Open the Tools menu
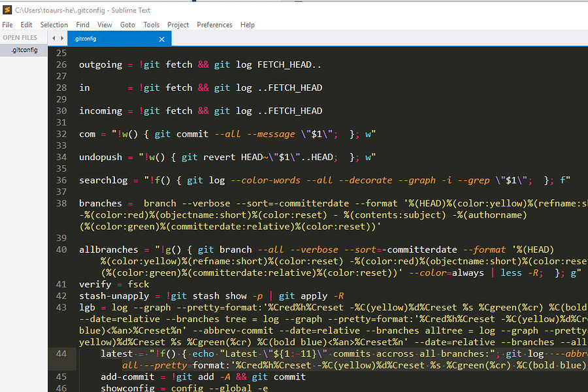This screenshot has height=392, width=588. click(x=151, y=24)
